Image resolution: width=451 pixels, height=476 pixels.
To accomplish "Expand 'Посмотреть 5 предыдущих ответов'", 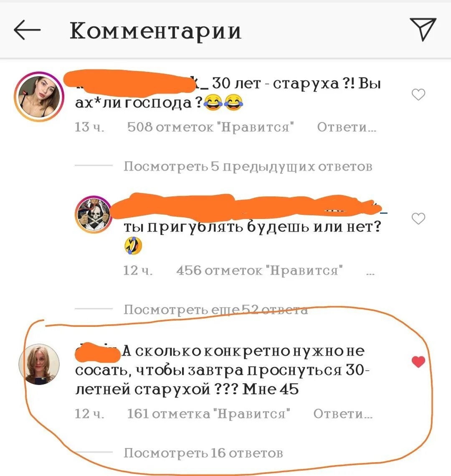I will [x=248, y=166].
